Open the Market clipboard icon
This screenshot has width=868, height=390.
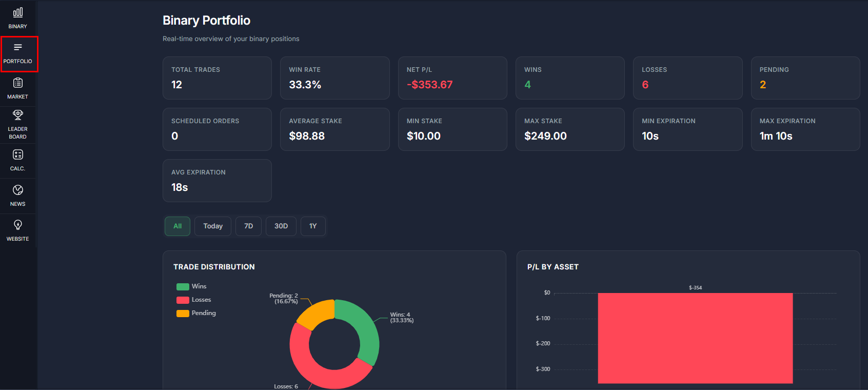(x=18, y=83)
